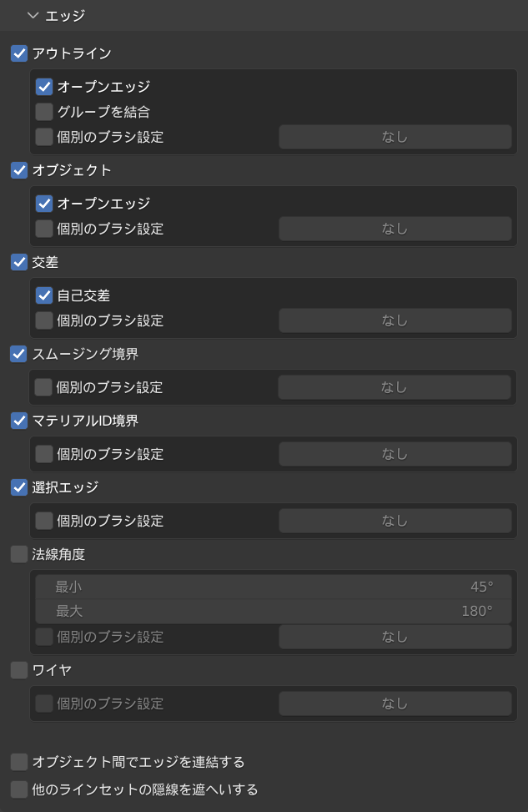Viewport: 528px width, 812px height.
Task: Enable the 法線角度 checkbox
Action: [19, 554]
